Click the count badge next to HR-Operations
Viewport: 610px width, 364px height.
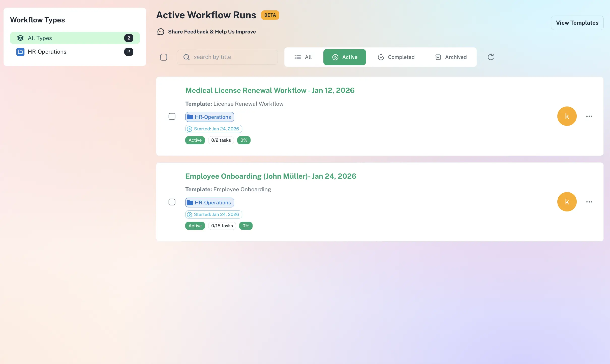click(129, 52)
